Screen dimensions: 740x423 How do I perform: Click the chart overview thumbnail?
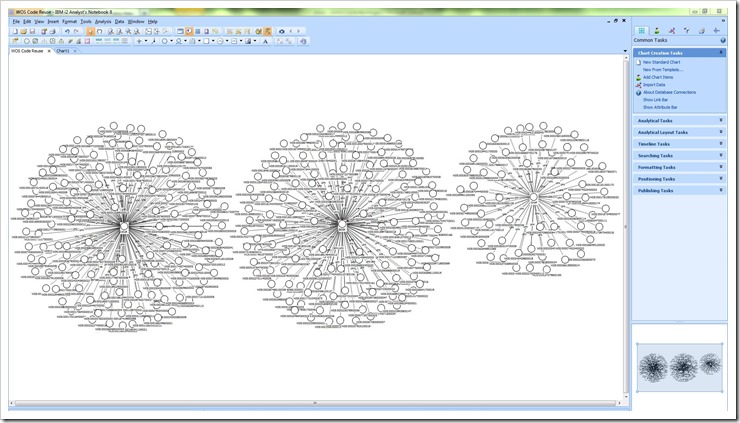680,367
